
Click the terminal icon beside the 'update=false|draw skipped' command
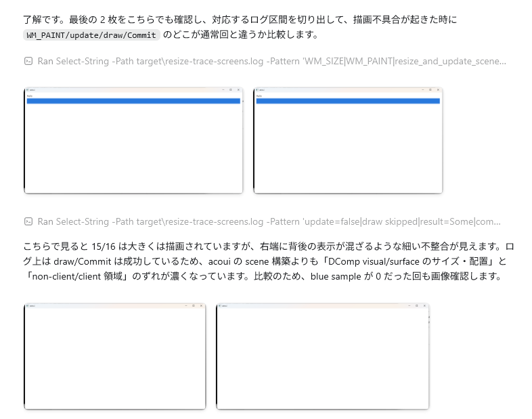pos(28,221)
